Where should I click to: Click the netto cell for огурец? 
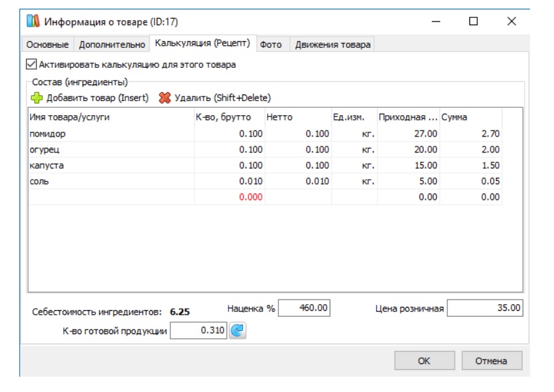click(x=298, y=150)
